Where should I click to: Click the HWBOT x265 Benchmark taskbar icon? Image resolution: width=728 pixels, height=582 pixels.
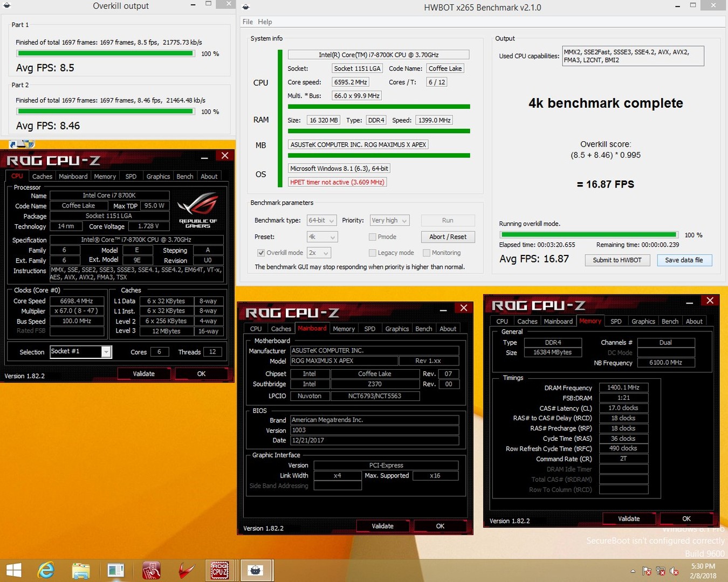[255, 570]
